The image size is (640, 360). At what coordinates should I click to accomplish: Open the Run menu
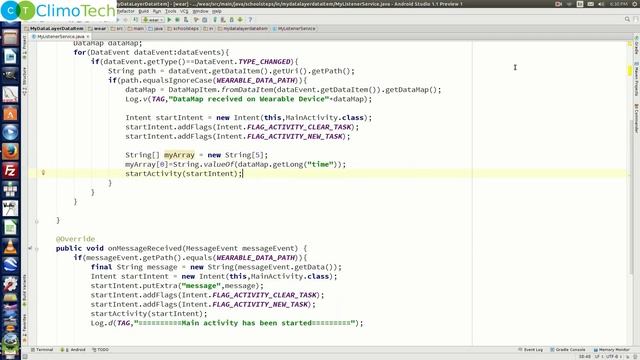coord(157,11)
